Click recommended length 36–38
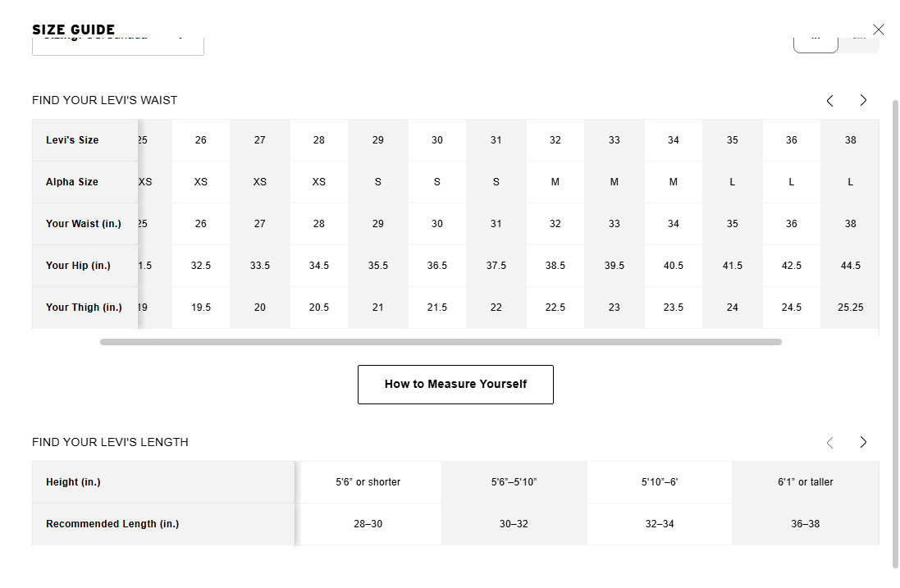The width and height of the screenshot is (900, 588). (806, 524)
